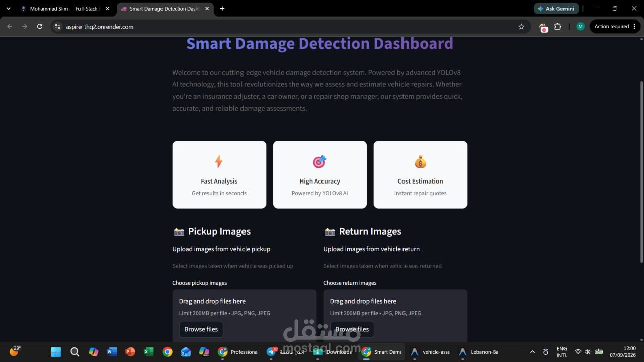
Task: Open Outlook from the taskbar
Action: (x=186, y=352)
